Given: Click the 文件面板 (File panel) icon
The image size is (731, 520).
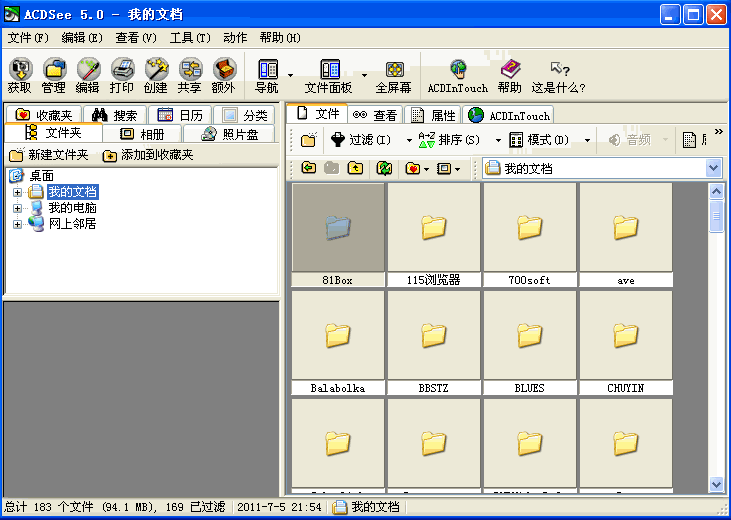Looking at the screenshot, I should 329,76.
